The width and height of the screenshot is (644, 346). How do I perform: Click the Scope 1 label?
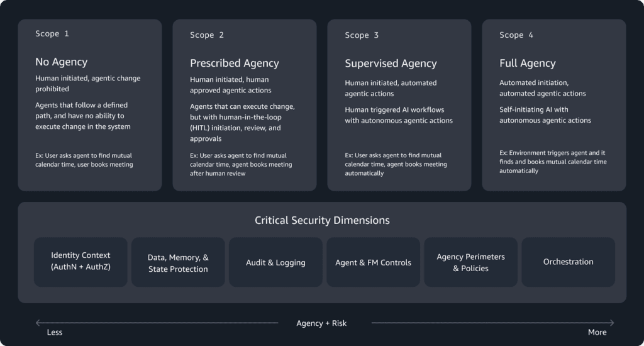pos(52,33)
